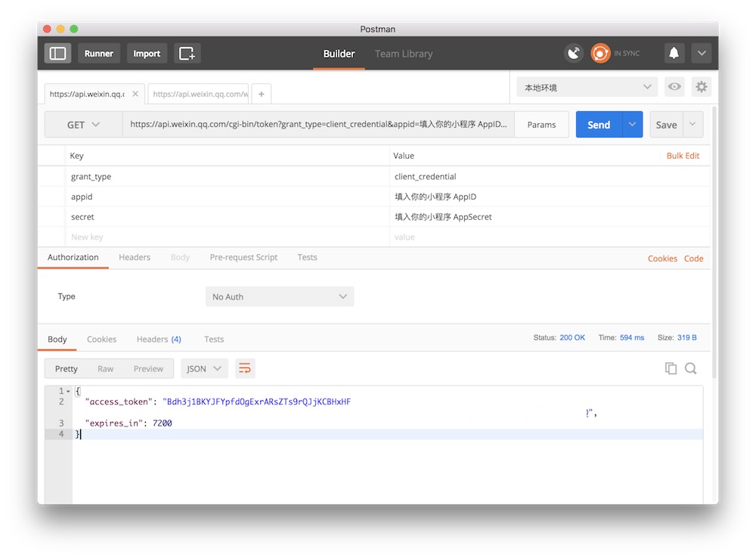Screen dimensions: 756x558
Task: Click the client_credential value cell
Action: point(550,176)
